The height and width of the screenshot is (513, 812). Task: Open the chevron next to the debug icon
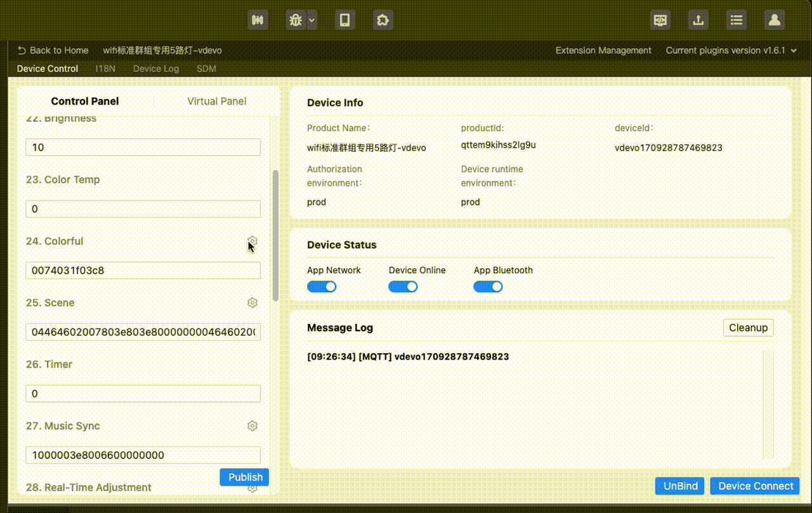(x=310, y=20)
